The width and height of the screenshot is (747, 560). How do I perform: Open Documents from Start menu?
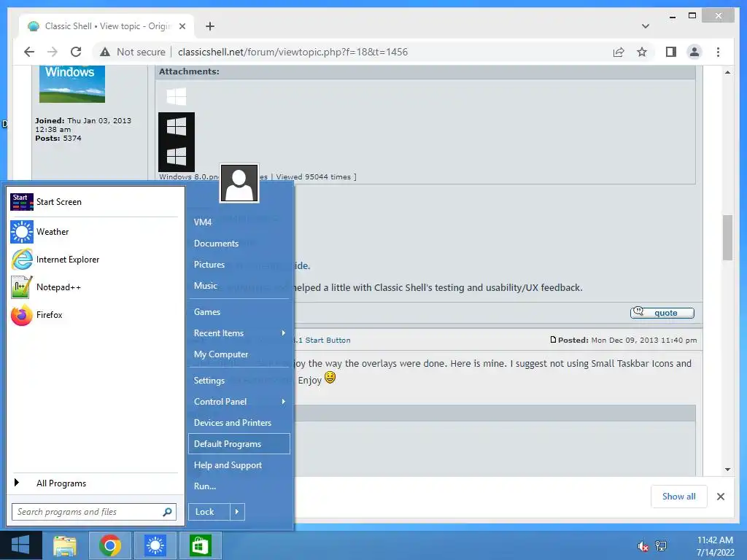(216, 244)
